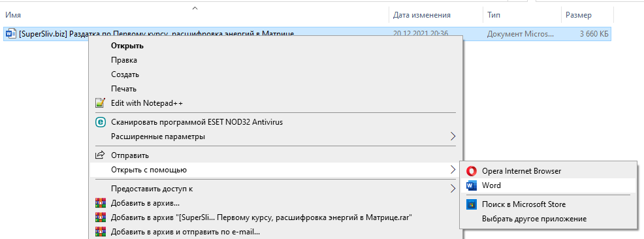644x239 pixels.
Task: Open the document with Word
Action: coord(549,185)
